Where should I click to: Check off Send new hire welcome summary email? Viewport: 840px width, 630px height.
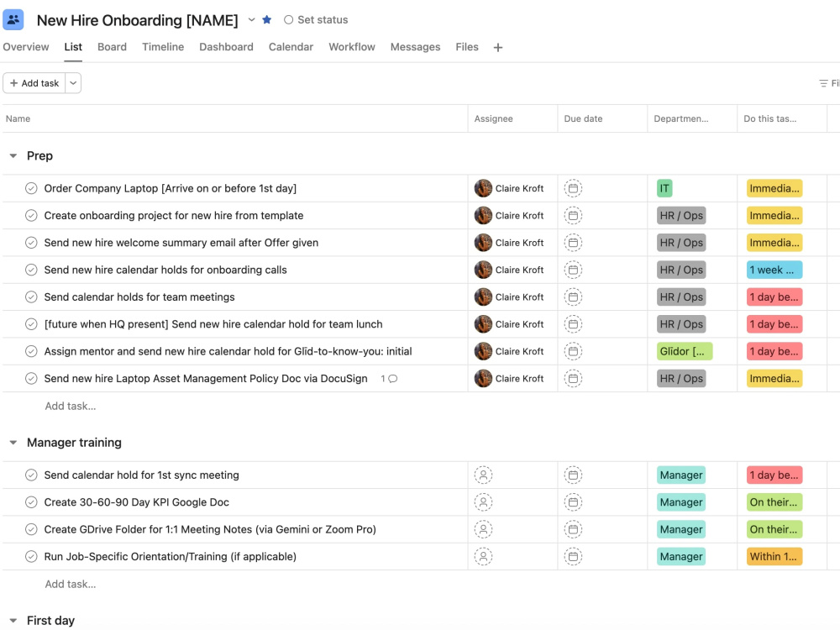pyautogui.click(x=31, y=243)
